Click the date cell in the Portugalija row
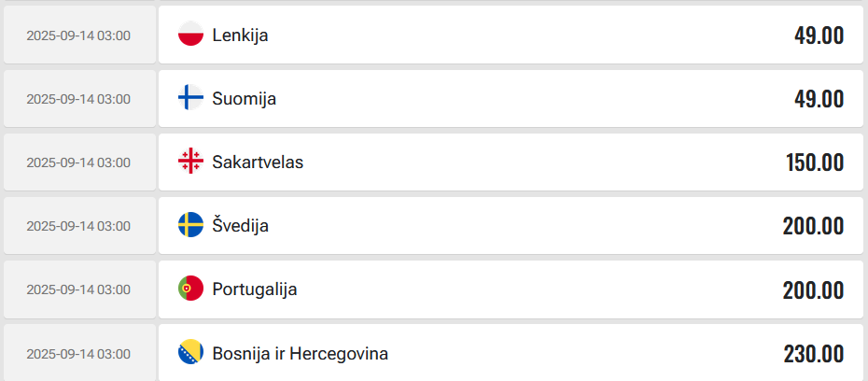 tap(79, 289)
